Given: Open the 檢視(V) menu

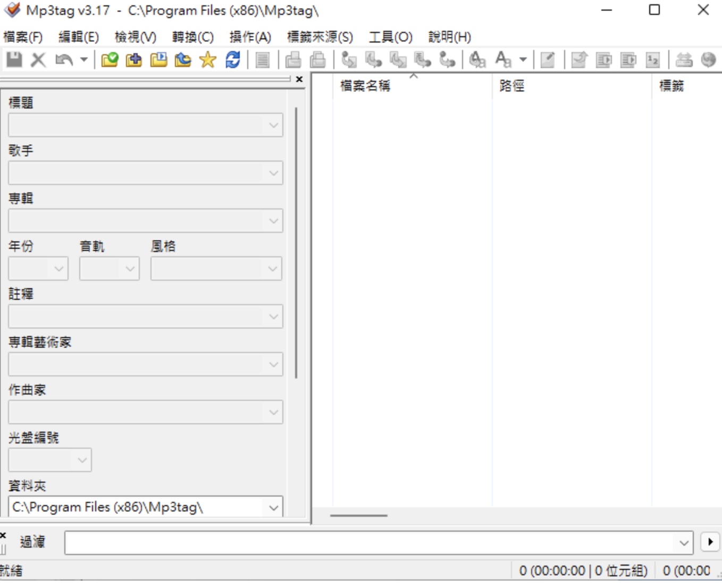Looking at the screenshot, I should pos(136,37).
